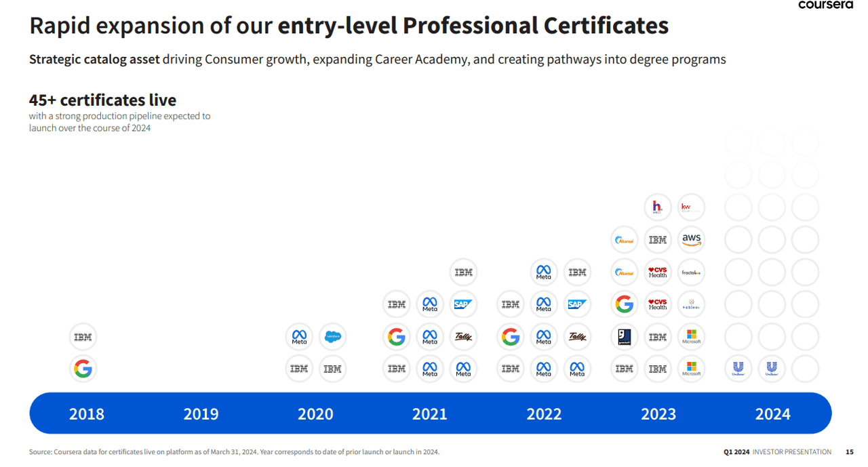Click the 2021 label on the timeline
Screen dimensions: 868x467
click(430, 413)
